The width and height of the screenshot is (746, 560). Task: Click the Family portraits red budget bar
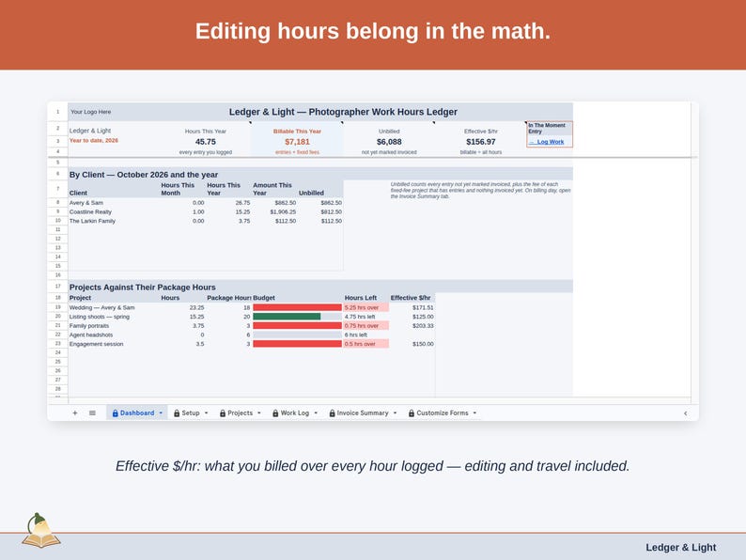point(297,325)
